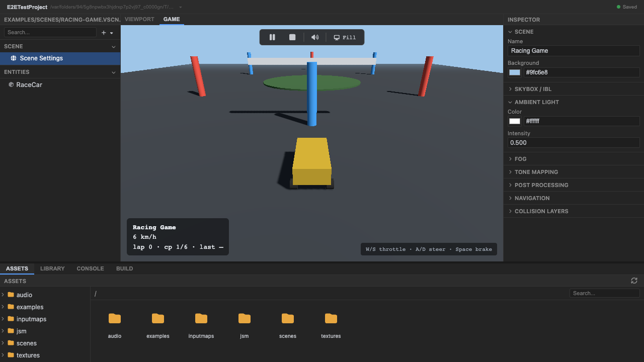Collapse the AMBIENT LIGHT section
Image resolution: width=644 pixels, height=362 pixels.
510,102
